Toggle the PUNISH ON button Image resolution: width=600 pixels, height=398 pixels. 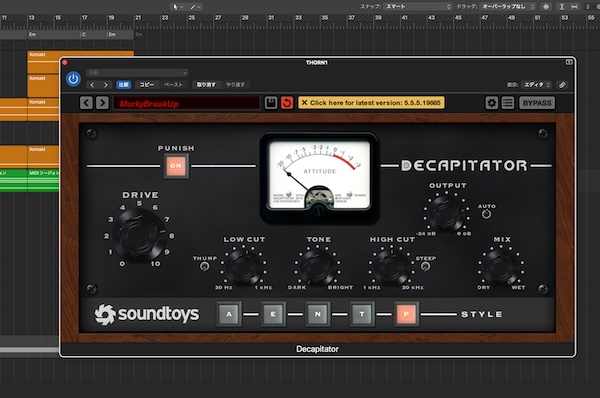coord(176,166)
